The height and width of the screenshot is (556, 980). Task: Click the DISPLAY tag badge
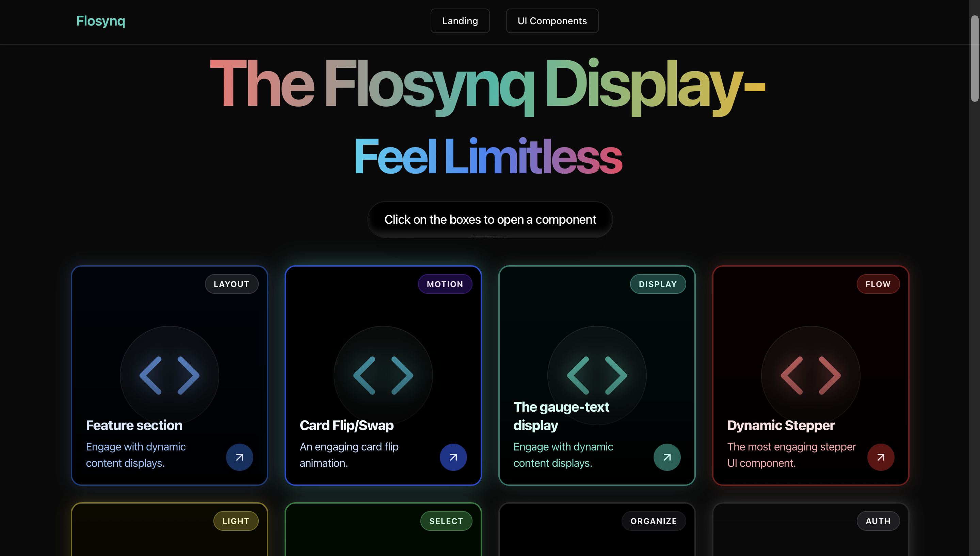tap(658, 284)
